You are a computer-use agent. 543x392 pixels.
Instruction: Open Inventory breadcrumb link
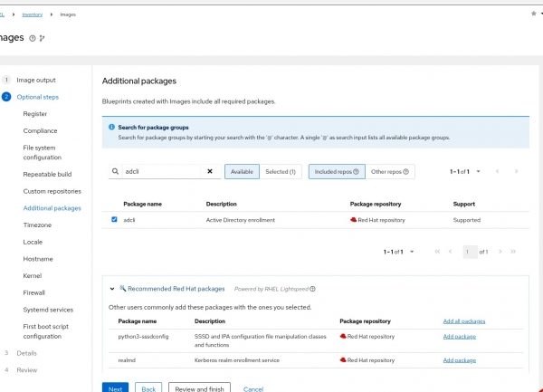[33, 14]
